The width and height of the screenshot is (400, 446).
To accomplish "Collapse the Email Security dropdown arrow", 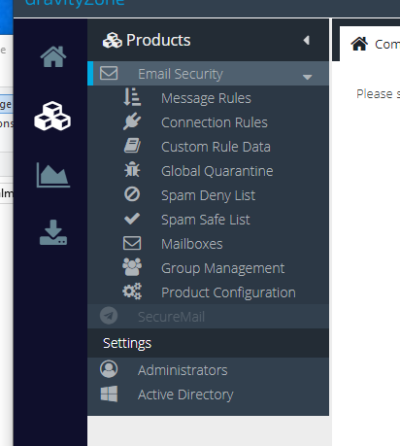I will pos(307,77).
